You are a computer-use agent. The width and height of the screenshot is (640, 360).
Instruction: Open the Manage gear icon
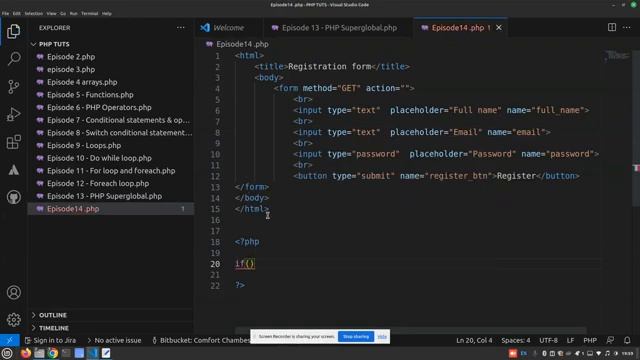coord(13,320)
